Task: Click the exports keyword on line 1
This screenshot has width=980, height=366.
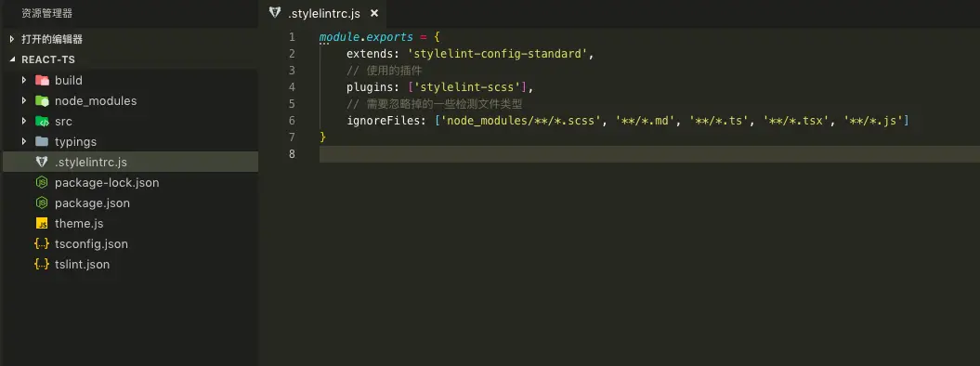Action: coord(390,37)
